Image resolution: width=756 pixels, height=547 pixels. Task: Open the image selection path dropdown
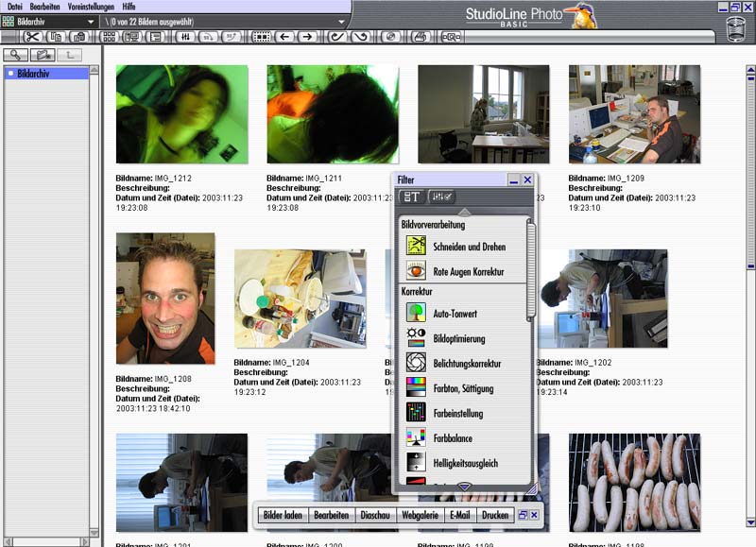click(341, 22)
